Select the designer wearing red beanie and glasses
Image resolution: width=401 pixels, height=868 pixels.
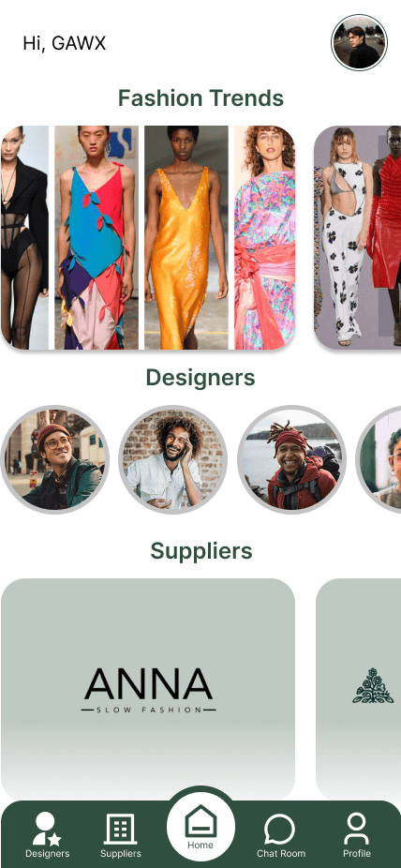[x=54, y=460]
